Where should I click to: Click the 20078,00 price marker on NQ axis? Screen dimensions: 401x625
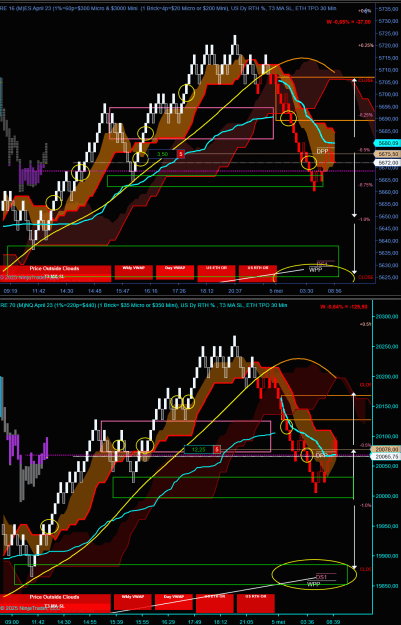(x=385, y=449)
